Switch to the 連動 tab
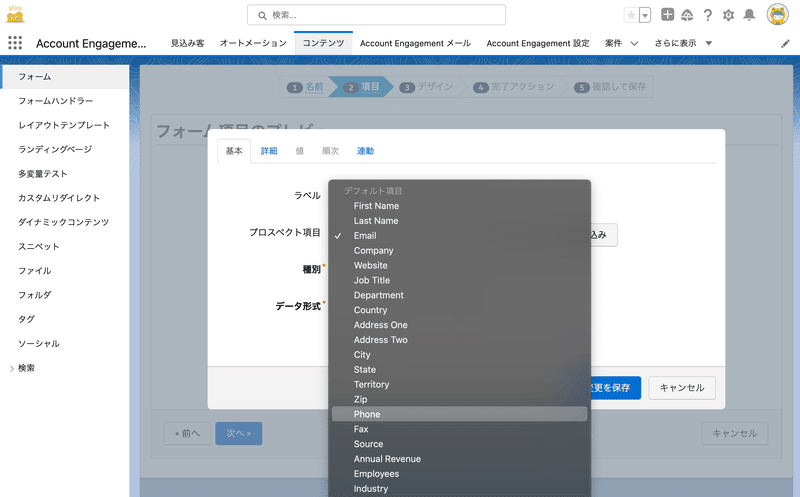 365,151
